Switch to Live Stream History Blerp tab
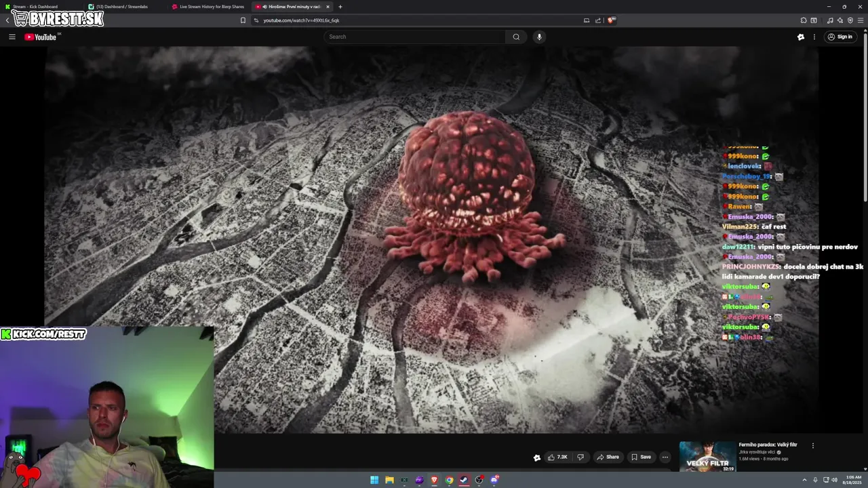This screenshot has height=488, width=868. pos(209,7)
